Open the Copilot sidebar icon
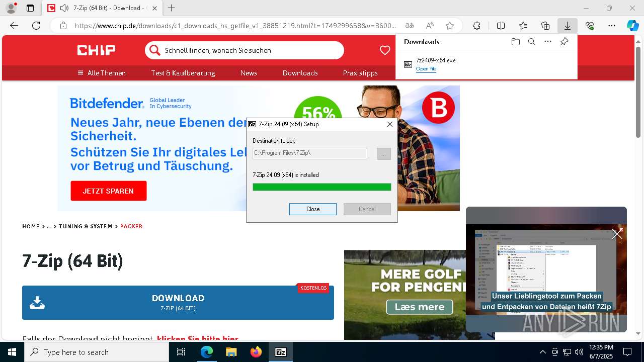 (x=632, y=26)
